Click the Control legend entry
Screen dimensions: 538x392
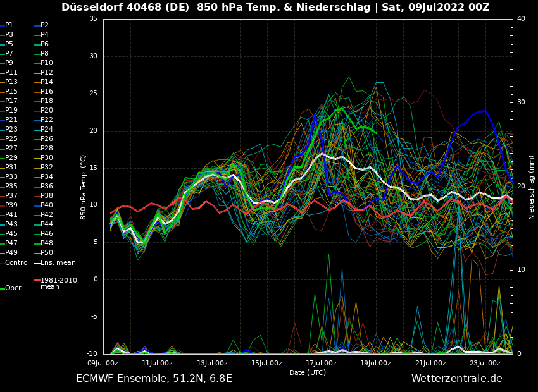[x=17, y=262]
